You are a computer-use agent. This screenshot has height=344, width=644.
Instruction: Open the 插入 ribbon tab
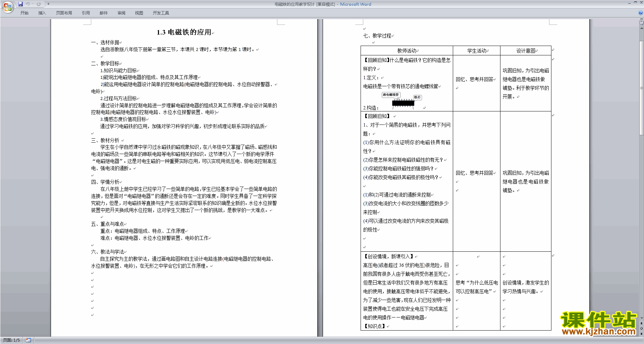pos(42,13)
